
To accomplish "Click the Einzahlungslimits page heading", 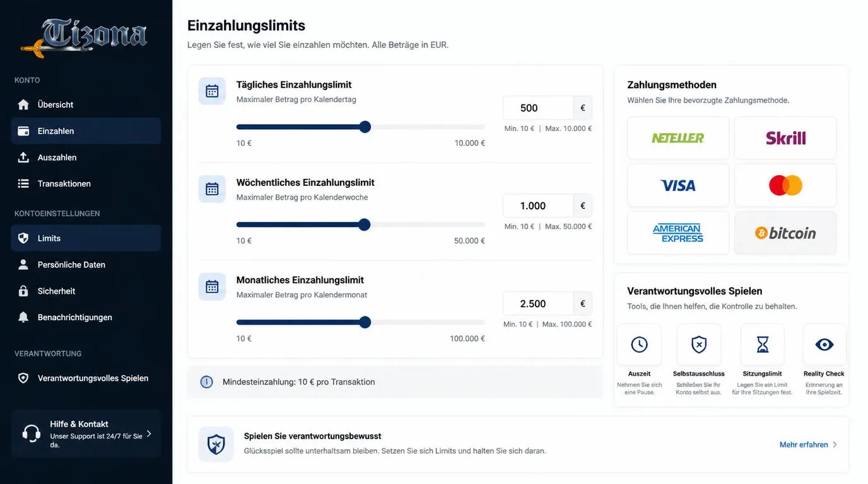I will [x=246, y=25].
